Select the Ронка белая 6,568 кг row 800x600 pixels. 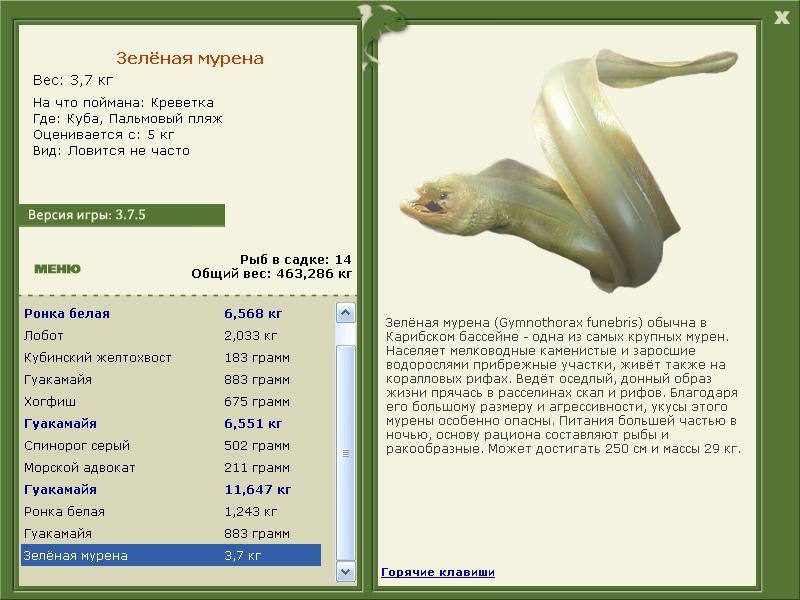171,314
